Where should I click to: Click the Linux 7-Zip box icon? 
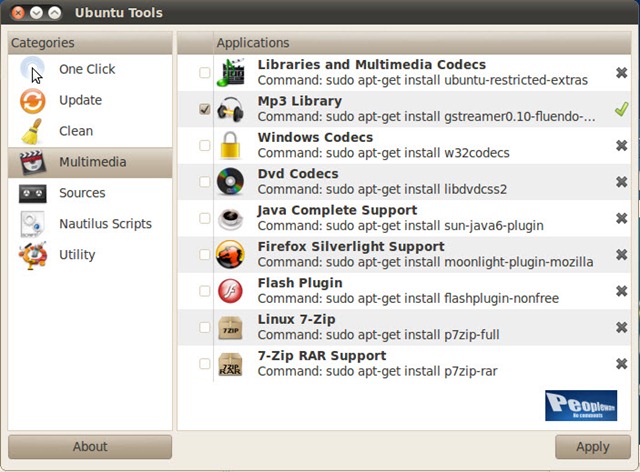(x=230, y=327)
